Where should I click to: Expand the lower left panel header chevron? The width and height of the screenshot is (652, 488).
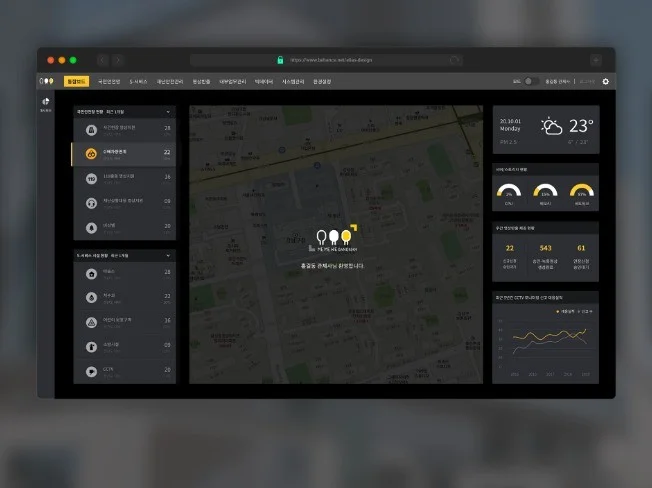[x=167, y=255]
